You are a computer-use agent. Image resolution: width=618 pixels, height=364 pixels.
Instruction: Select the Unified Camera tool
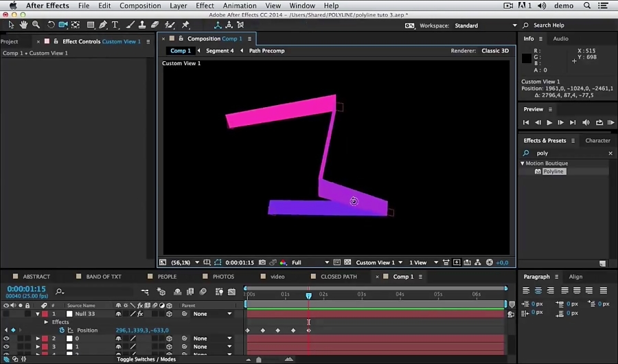click(63, 25)
